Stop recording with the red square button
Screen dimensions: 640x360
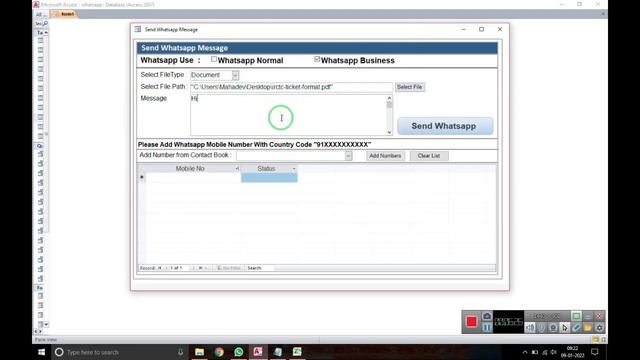pos(471,322)
